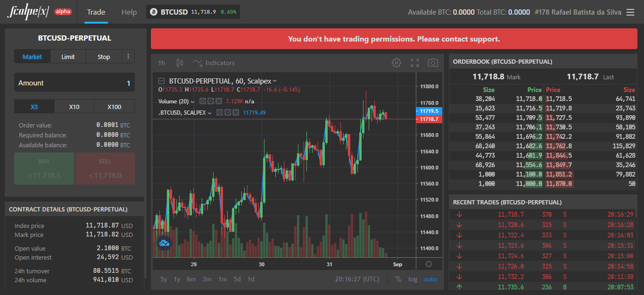The height and width of the screenshot is (295, 644).
Task: Set chart range to 3m
Action: point(207,279)
